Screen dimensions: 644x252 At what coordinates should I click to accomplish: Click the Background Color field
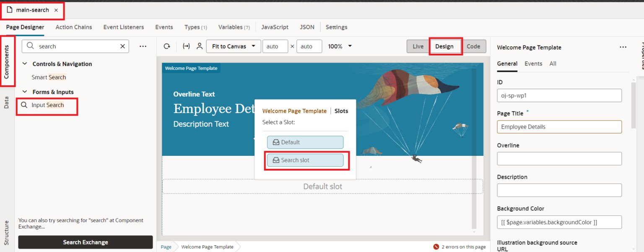click(x=559, y=222)
